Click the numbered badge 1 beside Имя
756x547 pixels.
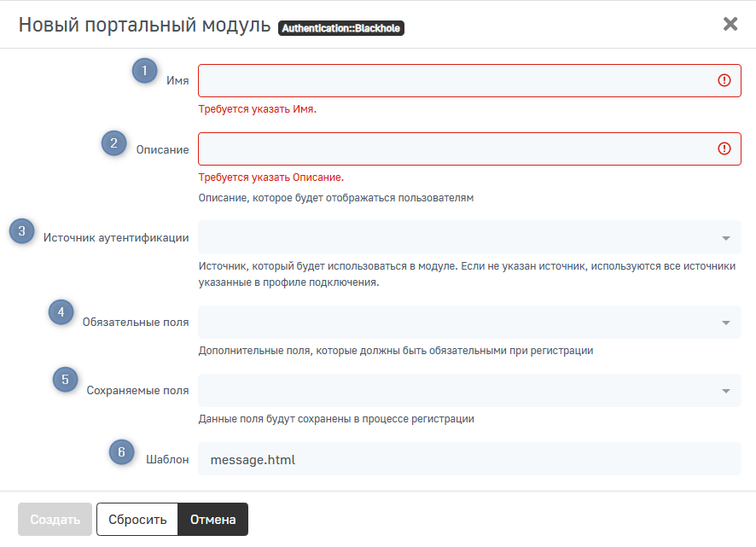[144, 70]
